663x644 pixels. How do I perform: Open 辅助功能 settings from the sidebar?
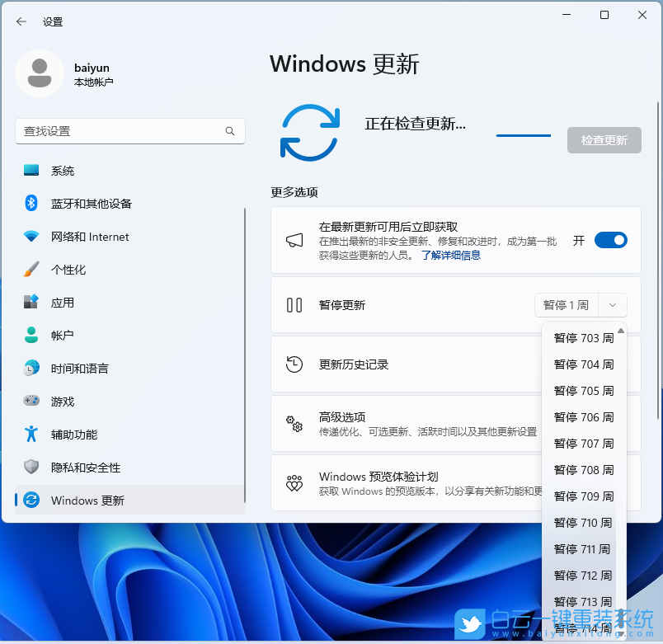click(x=73, y=435)
